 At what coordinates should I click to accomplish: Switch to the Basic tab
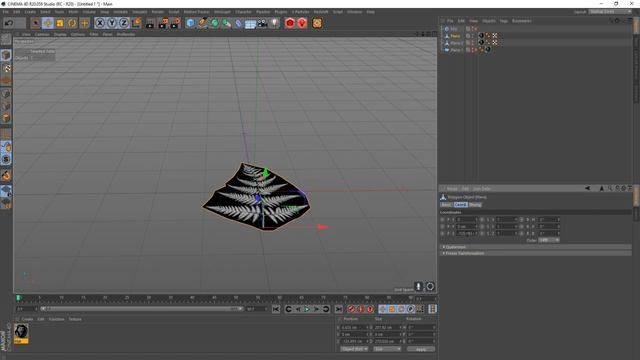coord(446,204)
